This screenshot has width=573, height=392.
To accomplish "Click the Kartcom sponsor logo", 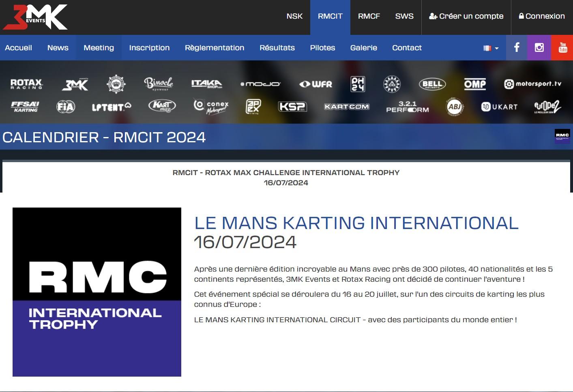I will click(347, 107).
